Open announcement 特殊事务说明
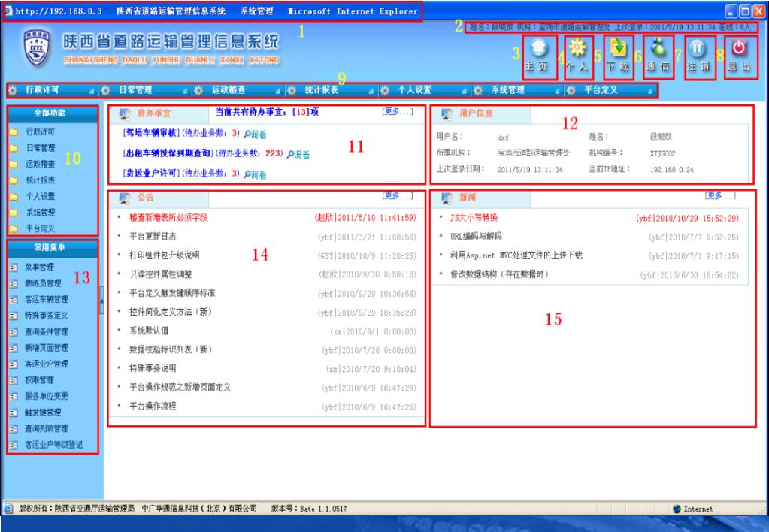 (x=153, y=369)
